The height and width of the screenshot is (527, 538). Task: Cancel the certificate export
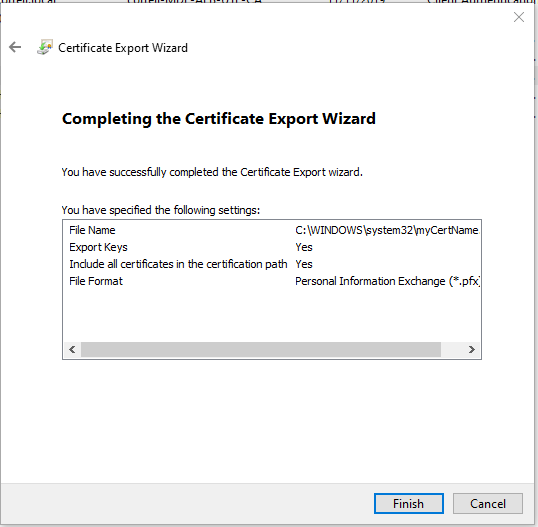click(x=488, y=503)
